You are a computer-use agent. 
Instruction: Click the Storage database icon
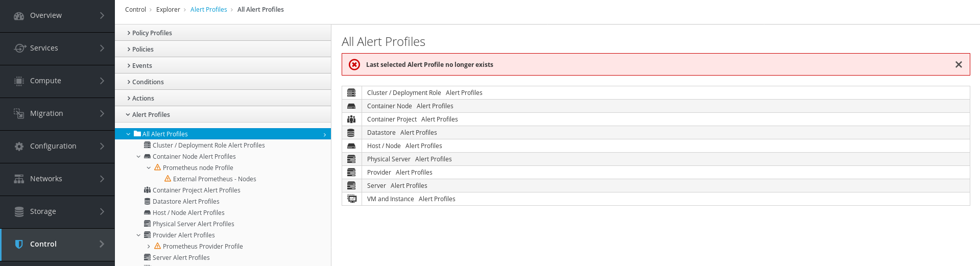click(19, 211)
